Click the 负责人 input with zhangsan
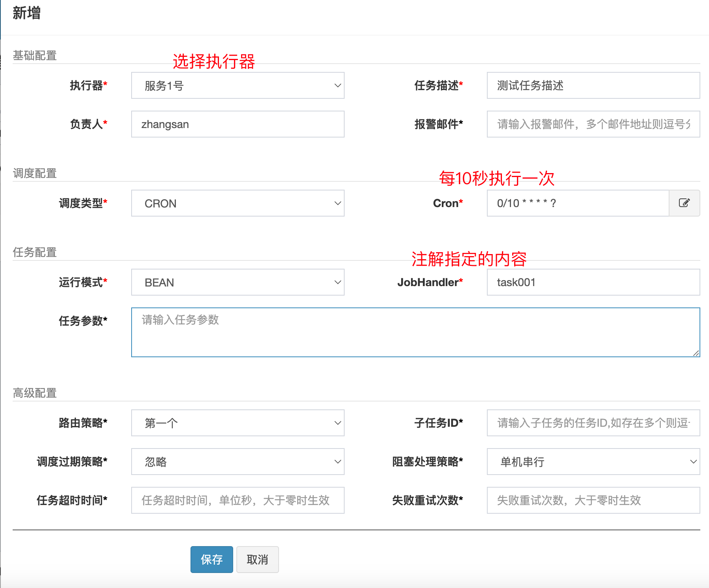This screenshot has width=709, height=588. click(238, 124)
